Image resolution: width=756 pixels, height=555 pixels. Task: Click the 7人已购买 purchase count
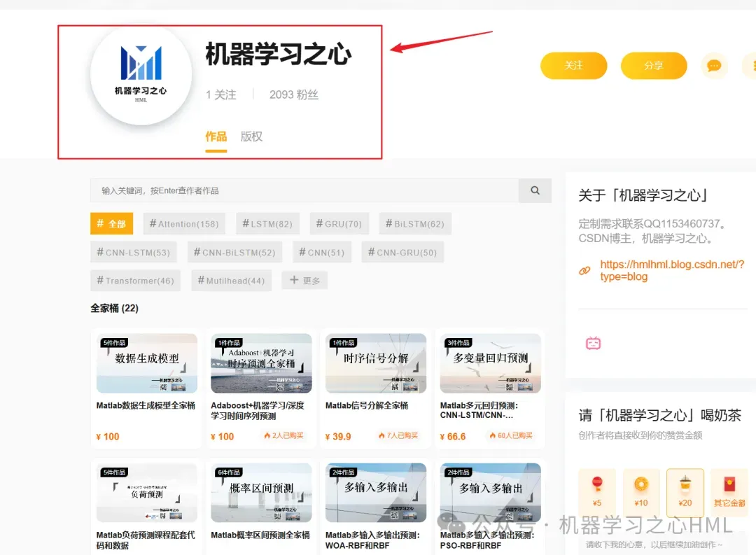[x=398, y=435]
